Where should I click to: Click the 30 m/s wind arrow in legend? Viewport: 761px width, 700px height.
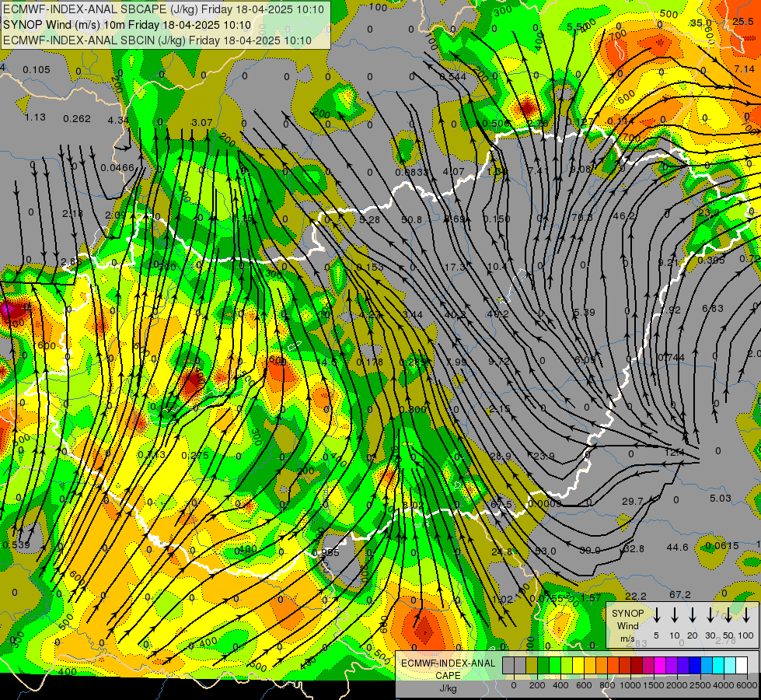(x=710, y=615)
